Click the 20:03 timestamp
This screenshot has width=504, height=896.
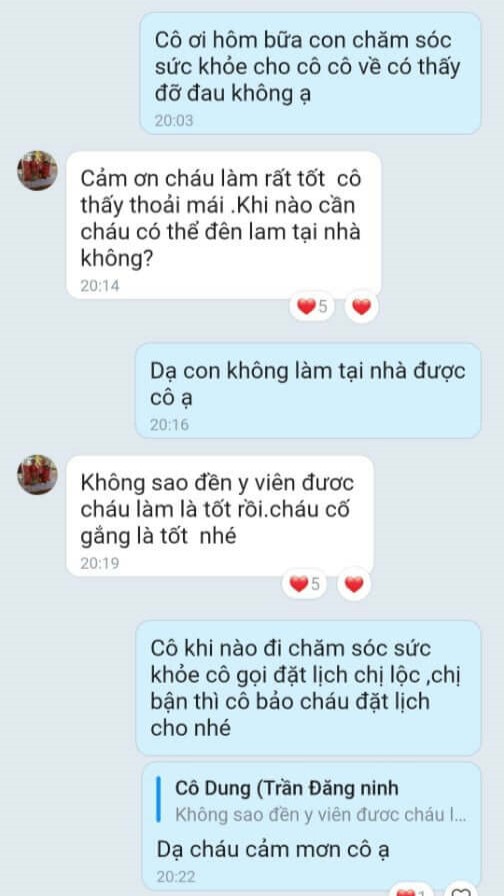point(174,121)
